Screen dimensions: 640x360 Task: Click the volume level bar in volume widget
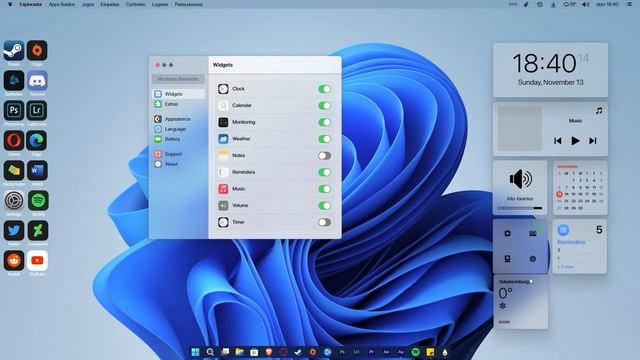(520, 208)
